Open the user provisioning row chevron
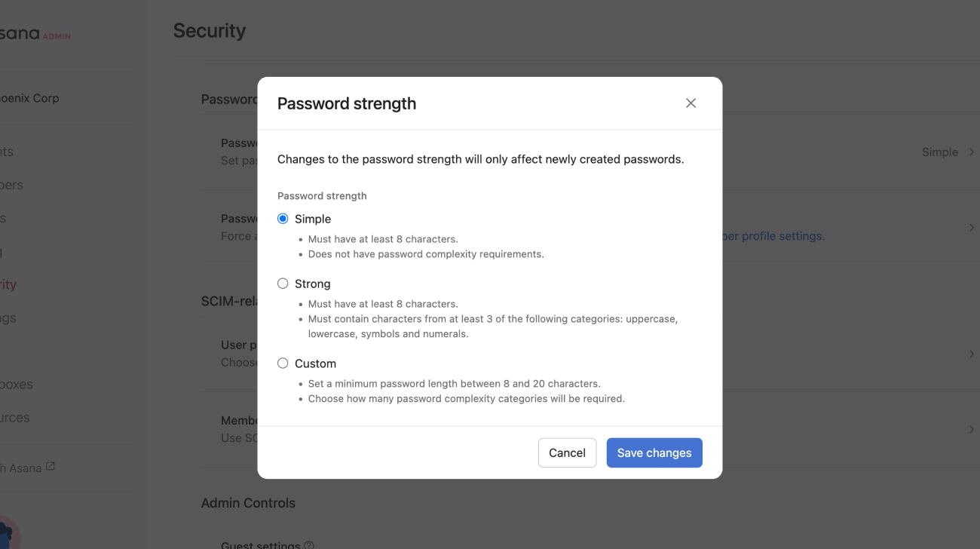The width and height of the screenshot is (980, 549). tap(972, 354)
